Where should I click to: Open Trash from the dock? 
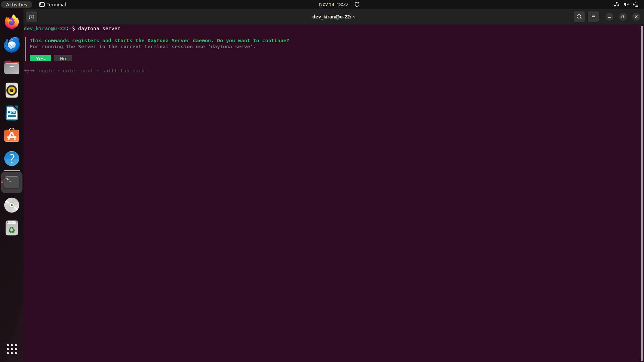(x=12, y=228)
